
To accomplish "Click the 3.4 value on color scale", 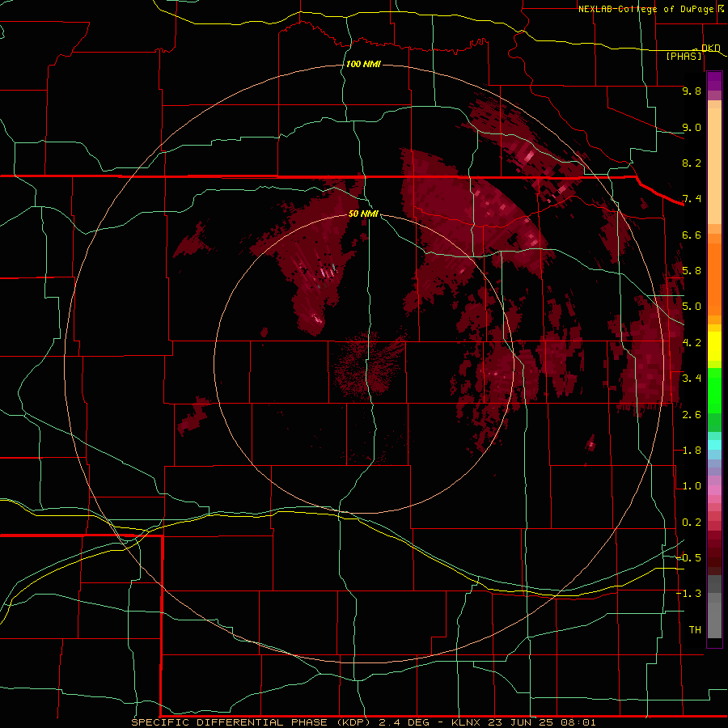I will pyautogui.click(x=692, y=379).
